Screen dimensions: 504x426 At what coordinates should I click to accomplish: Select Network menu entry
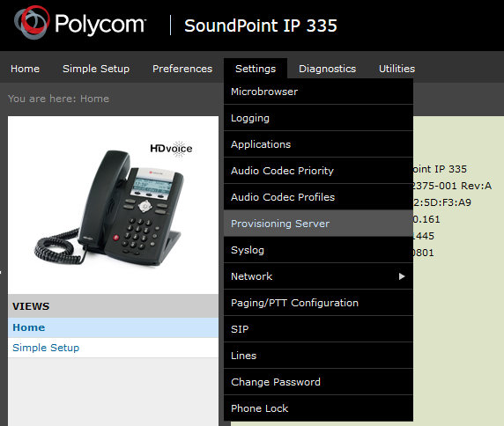coord(319,276)
